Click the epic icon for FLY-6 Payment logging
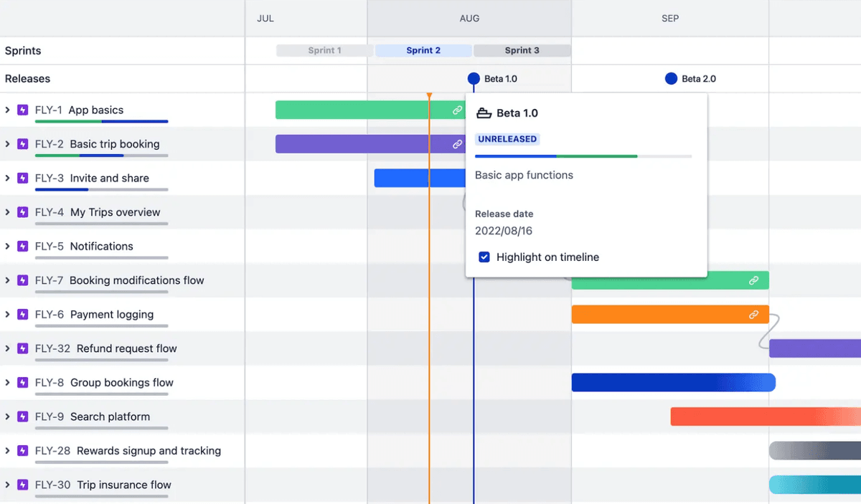Image resolution: width=861 pixels, height=504 pixels. click(x=22, y=315)
